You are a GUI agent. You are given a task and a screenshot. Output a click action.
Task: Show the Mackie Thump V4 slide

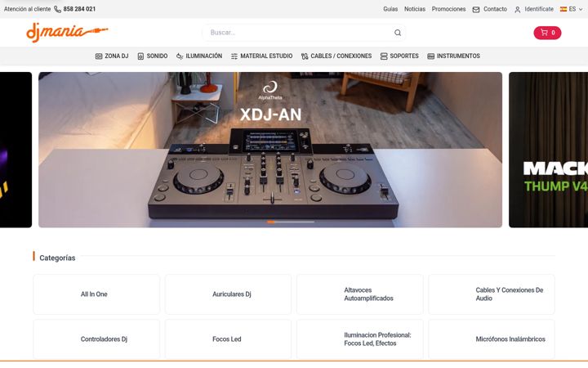click(x=548, y=150)
